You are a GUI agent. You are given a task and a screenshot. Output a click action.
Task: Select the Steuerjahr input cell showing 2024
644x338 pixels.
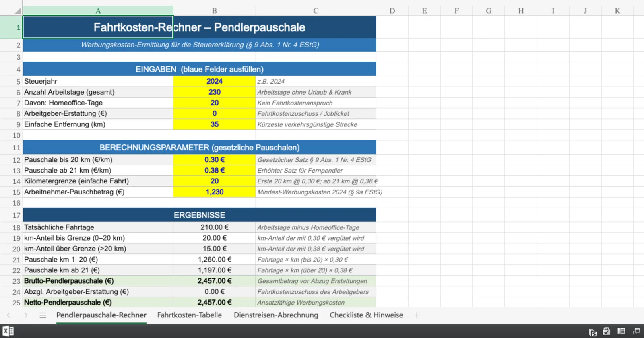point(215,81)
